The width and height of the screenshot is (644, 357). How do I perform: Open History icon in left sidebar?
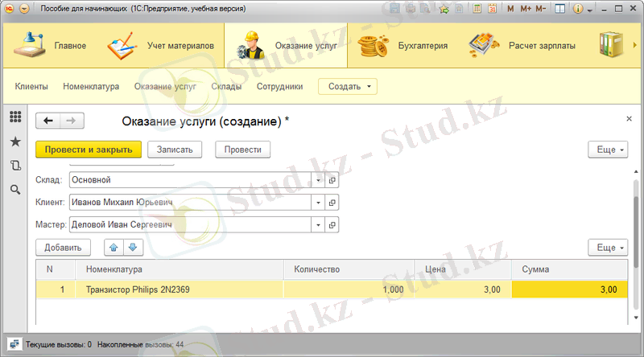click(15, 166)
